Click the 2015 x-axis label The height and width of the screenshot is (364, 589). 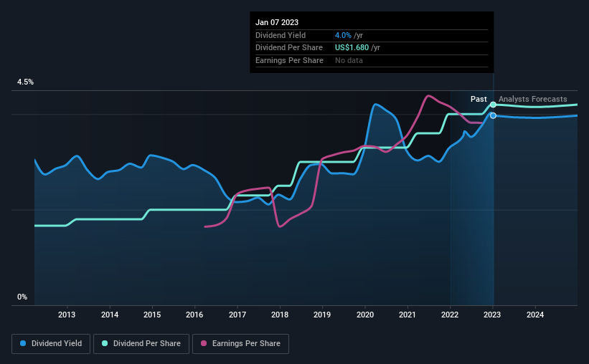pos(152,315)
